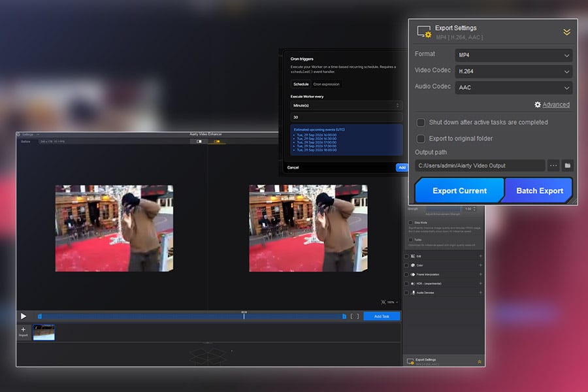Click the Strength value stepper arrows

click(x=475, y=209)
